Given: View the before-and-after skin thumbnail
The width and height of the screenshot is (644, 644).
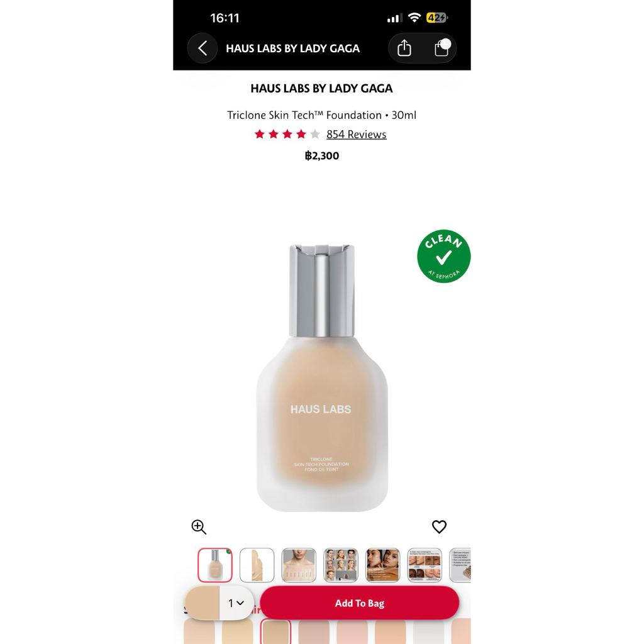Looking at the screenshot, I should (x=425, y=565).
